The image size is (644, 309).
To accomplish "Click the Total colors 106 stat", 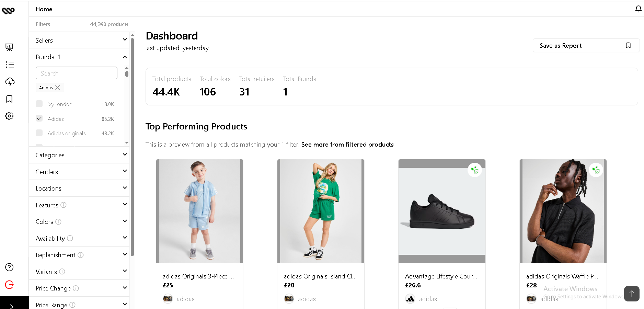I will click(x=215, y=87).
